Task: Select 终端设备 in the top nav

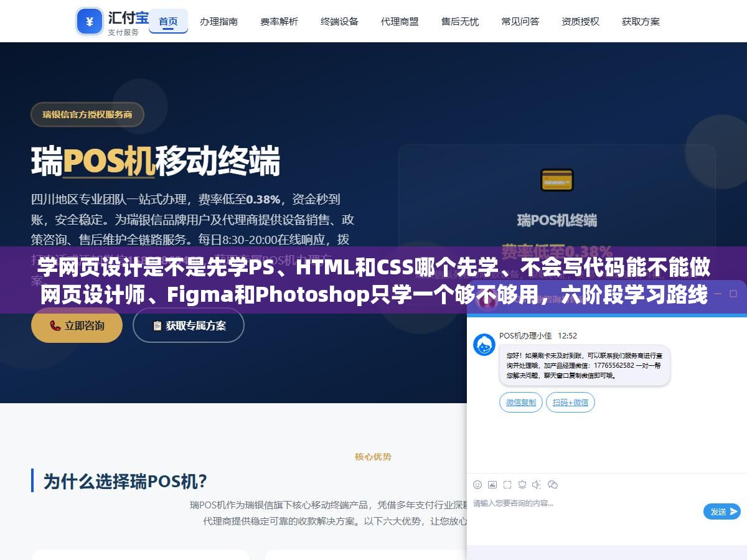Action: pyautogui.click(x=339, y=21)
